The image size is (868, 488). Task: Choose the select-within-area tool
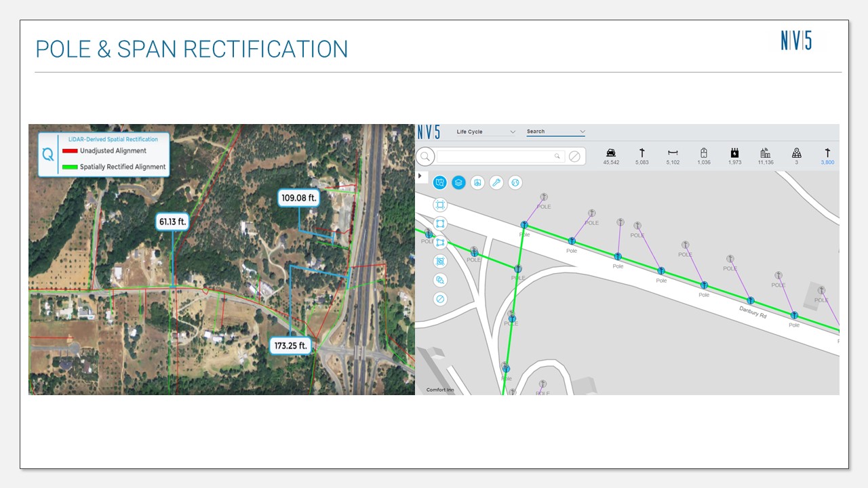click(x=440, y=261)
